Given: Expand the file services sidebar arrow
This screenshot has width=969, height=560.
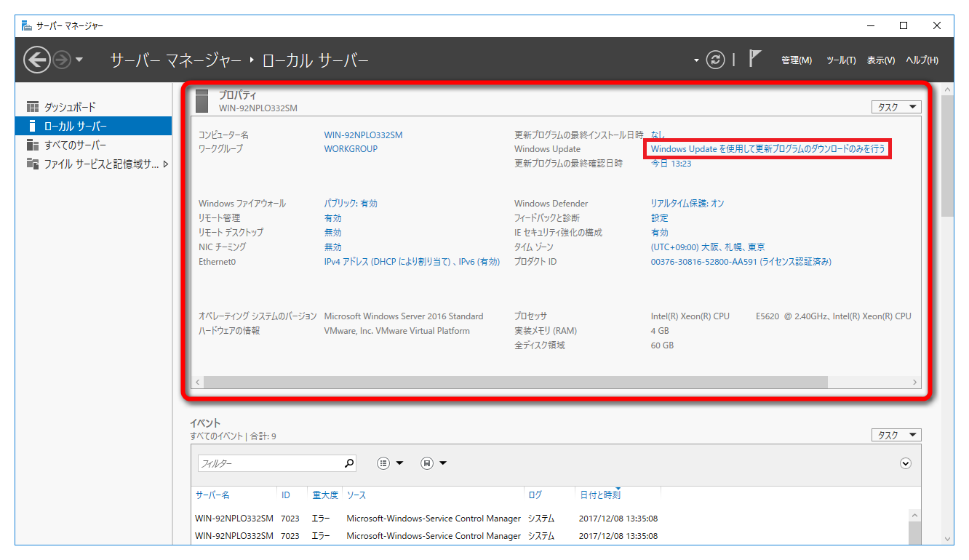Looking at the screenshot, I should coord(165,164).
